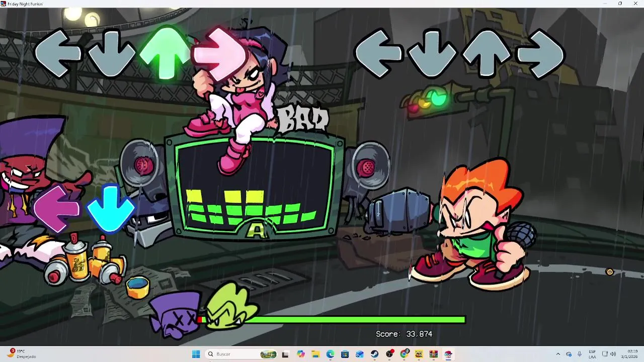Screen dimensions: 644x362
Task: Click the 'BAD' rating popup
Action: pos(303,120)
